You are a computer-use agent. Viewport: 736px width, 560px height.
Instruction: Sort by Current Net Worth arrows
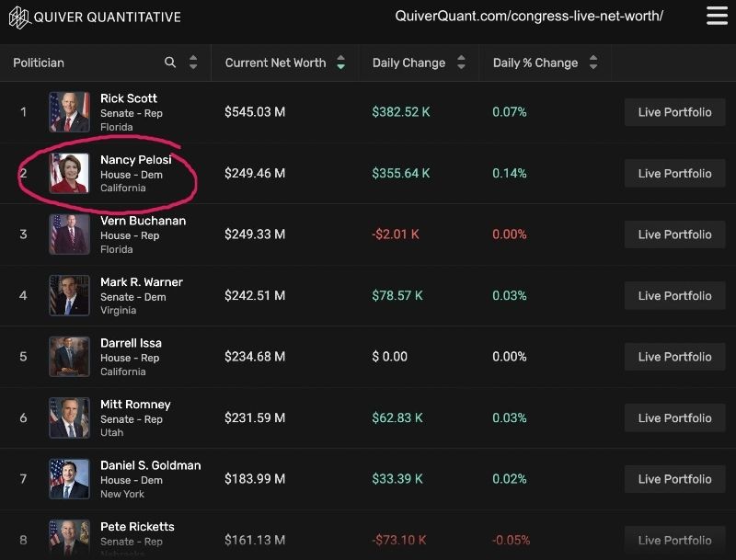pyautogui.click(x=341, y=63)
